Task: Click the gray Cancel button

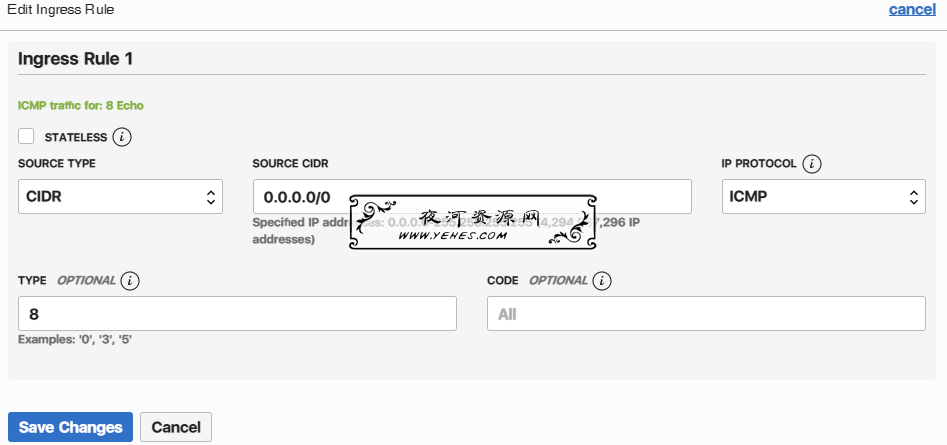Action: 176,427
